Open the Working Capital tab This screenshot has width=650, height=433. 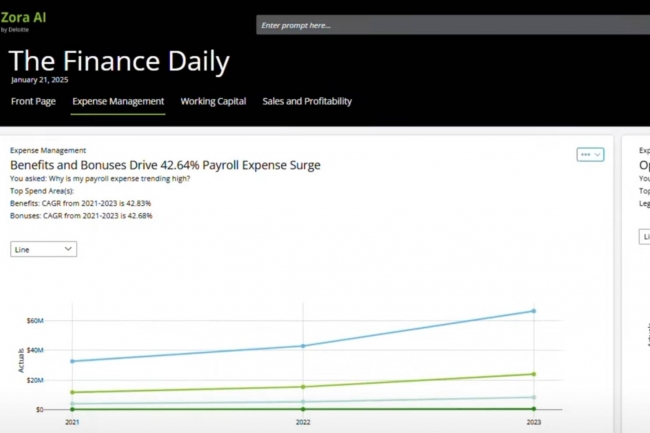(213, 101)
